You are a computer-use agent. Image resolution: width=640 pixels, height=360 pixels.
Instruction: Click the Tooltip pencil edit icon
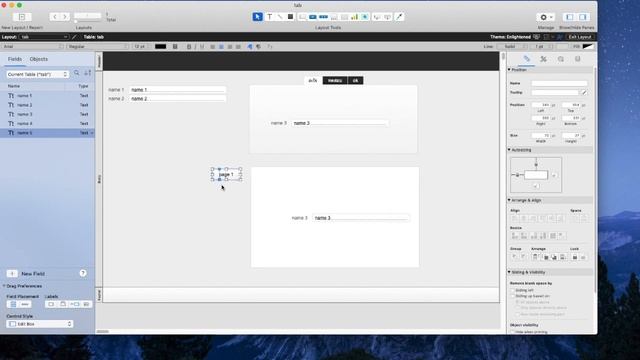[x=584, y=93]
